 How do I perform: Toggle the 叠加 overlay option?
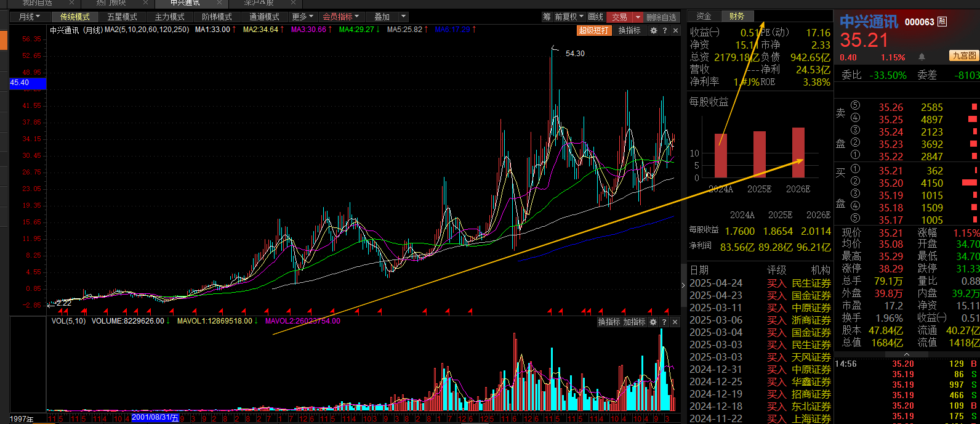point(382,17)
